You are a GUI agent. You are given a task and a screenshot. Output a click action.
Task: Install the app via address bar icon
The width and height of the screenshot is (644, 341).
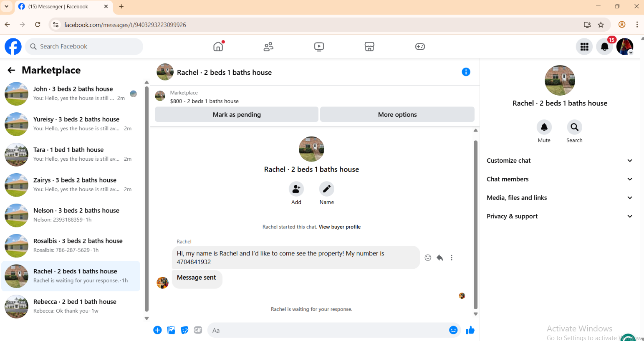coord(587,25)
